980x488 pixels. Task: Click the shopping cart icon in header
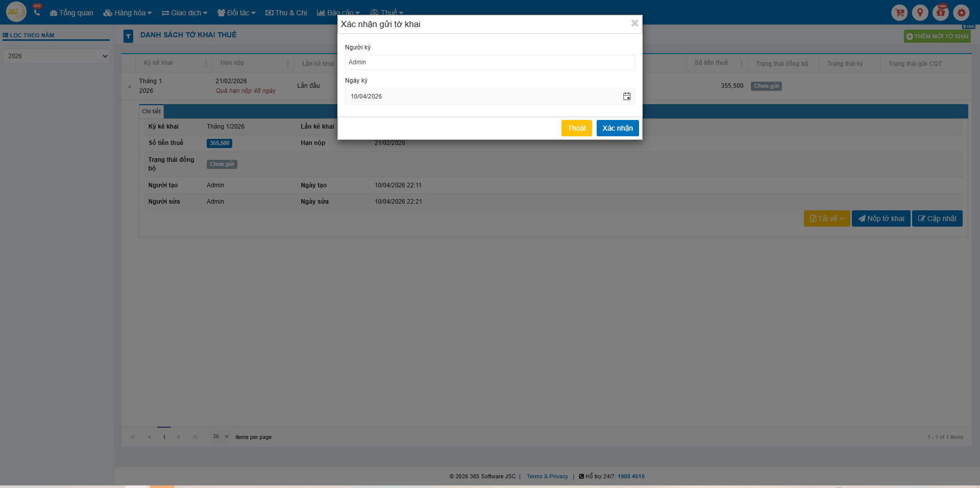899,13
